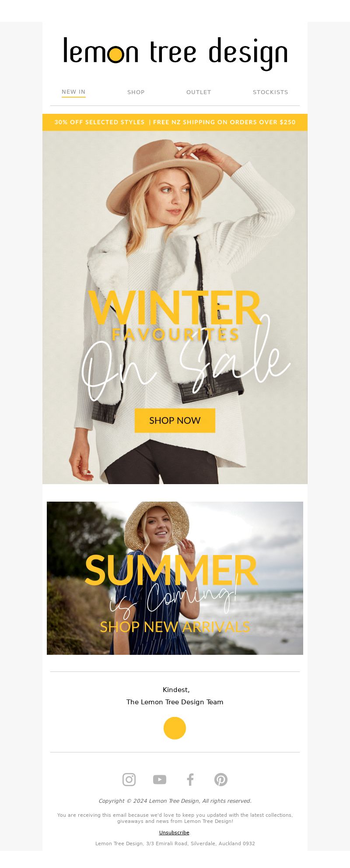This screenshot has width=350, height=868.
Task: Open the Facebook social icon
Action: (190, 780)
